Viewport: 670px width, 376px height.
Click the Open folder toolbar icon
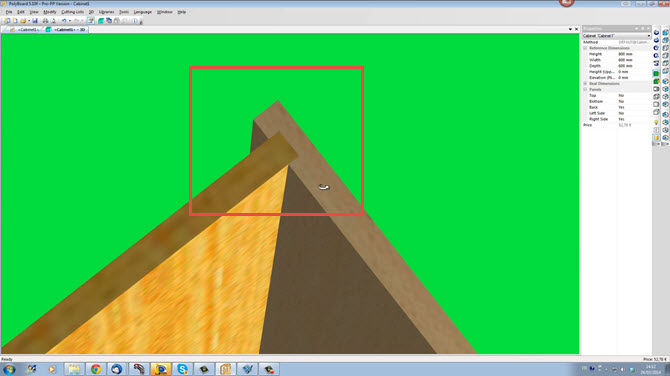(23, 21)
